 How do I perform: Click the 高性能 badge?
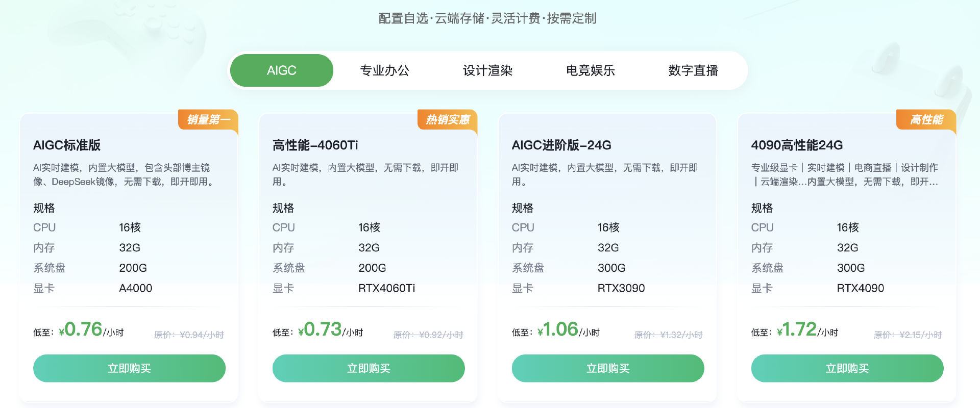pos(926,120)
